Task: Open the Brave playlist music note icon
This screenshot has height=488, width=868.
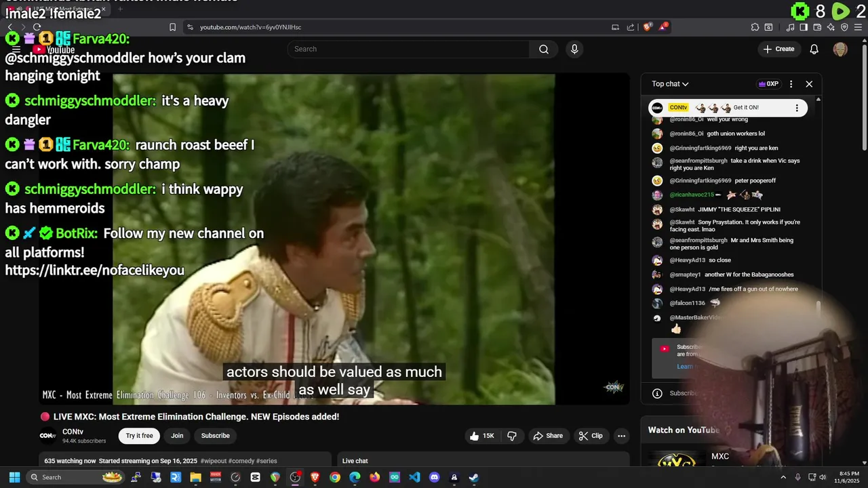Action: pyautogui.click(x=791, y=27)
